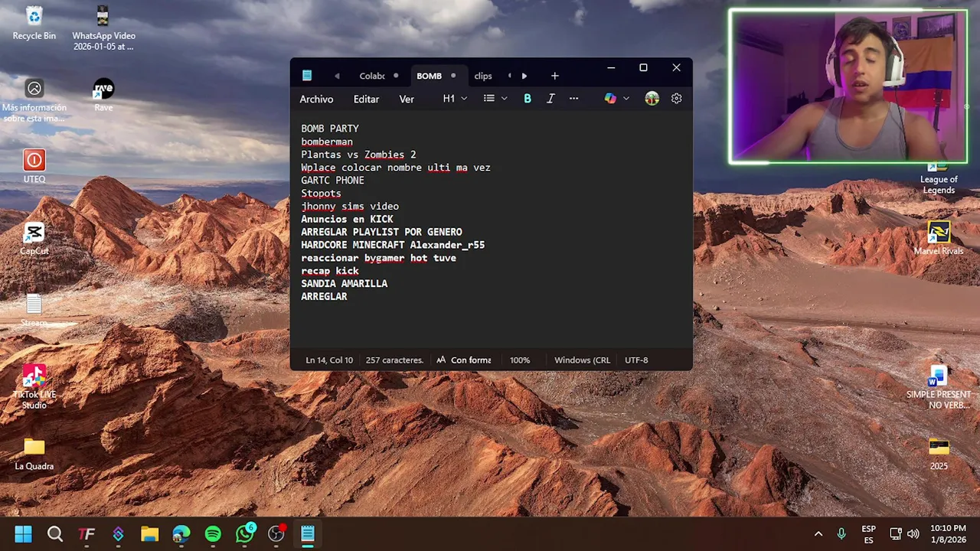Screen dimensions: 980x551
Task: Select the Recycle Bin desktop icon
Action: coord(34,23)
